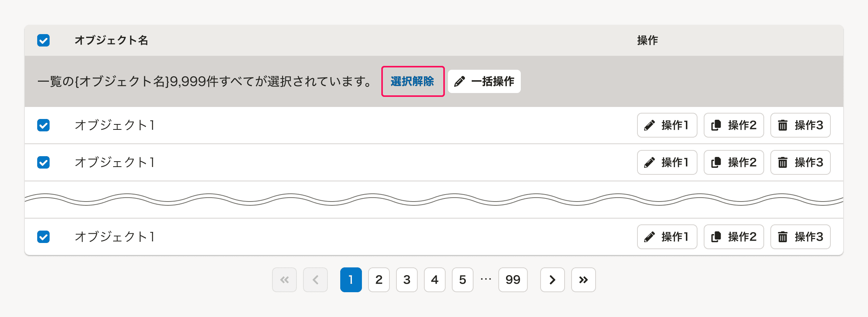Go to the next page via right chevron

click(552, 280)
